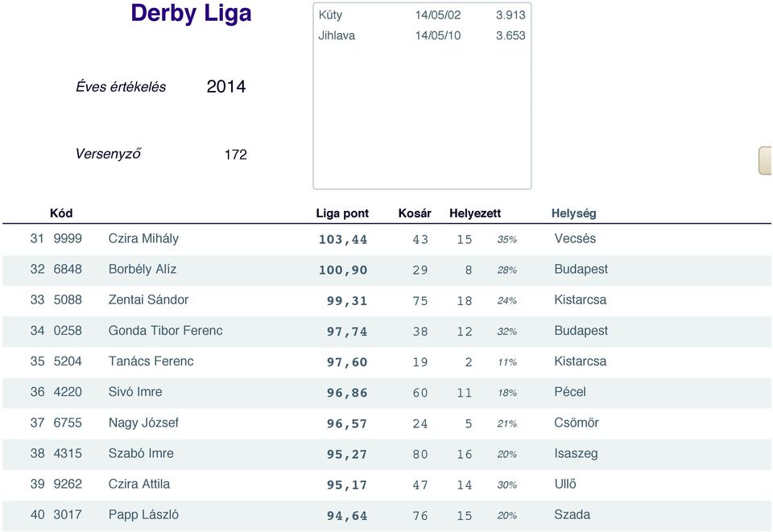This screenshot has width=773, height=532.
Task: Click the beige button at right edge
Action: coord(765,161)
